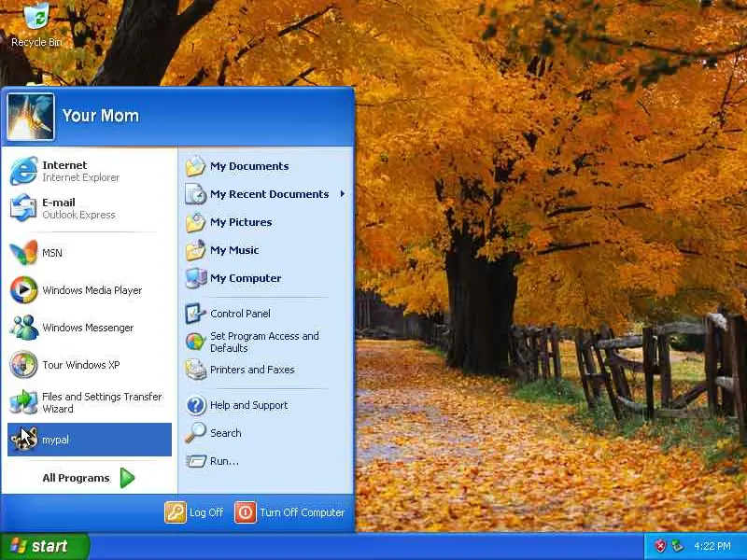Open the Printers and Faxes icon
Viewport: 747px width, 560px height.
tap(195, 370)
